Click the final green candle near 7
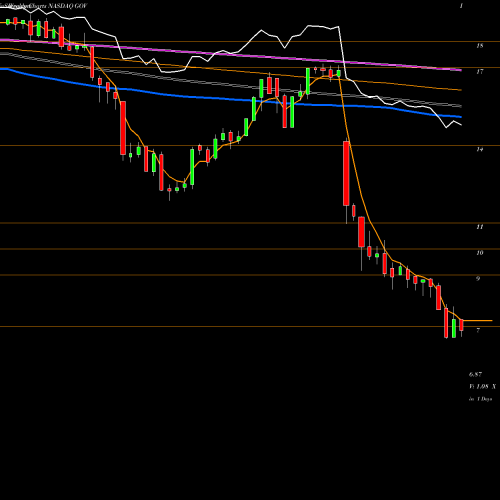 click(454, 328)
